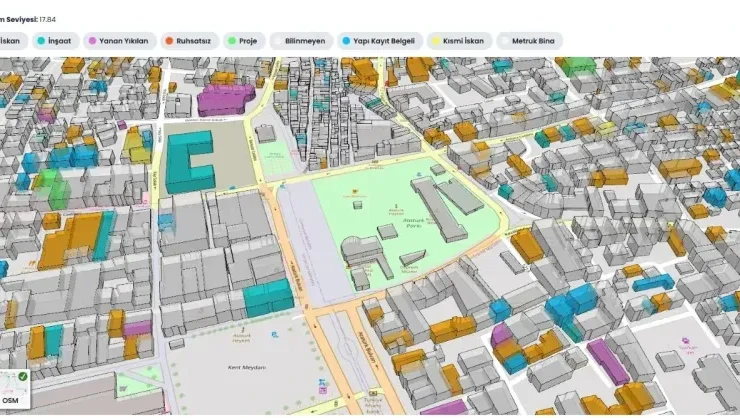The width and height of the screenshot is (740, 418).
Task: Toggle the Yapı Kayıt Belgeli legend filter
Action: [379, 41]
